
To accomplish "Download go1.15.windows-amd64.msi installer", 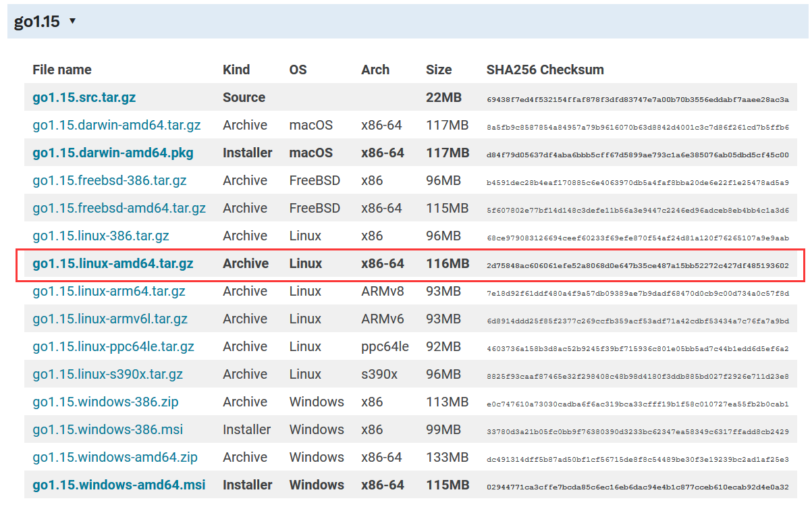I will 119,485.
